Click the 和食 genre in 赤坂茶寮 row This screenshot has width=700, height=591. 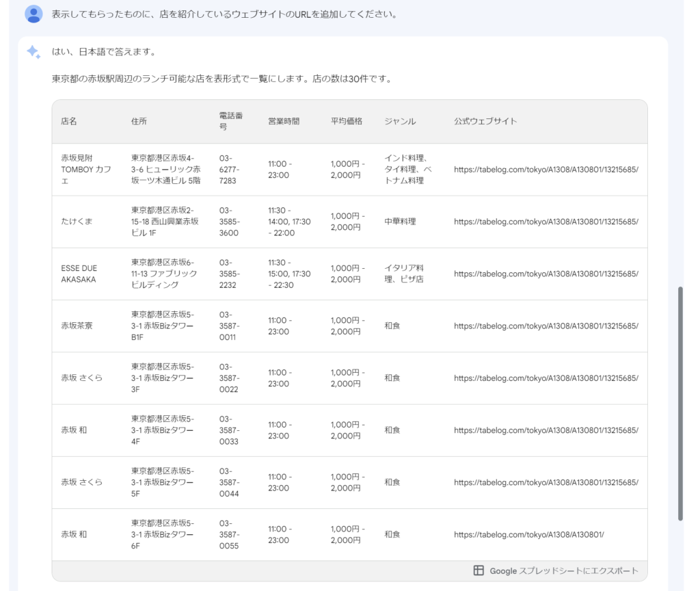click(392, 326)
